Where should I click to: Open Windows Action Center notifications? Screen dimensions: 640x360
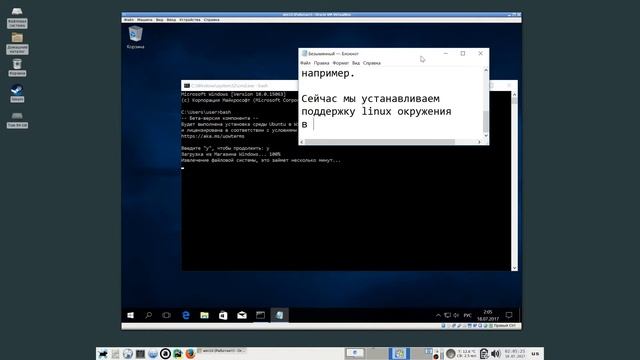pos(509,315)
